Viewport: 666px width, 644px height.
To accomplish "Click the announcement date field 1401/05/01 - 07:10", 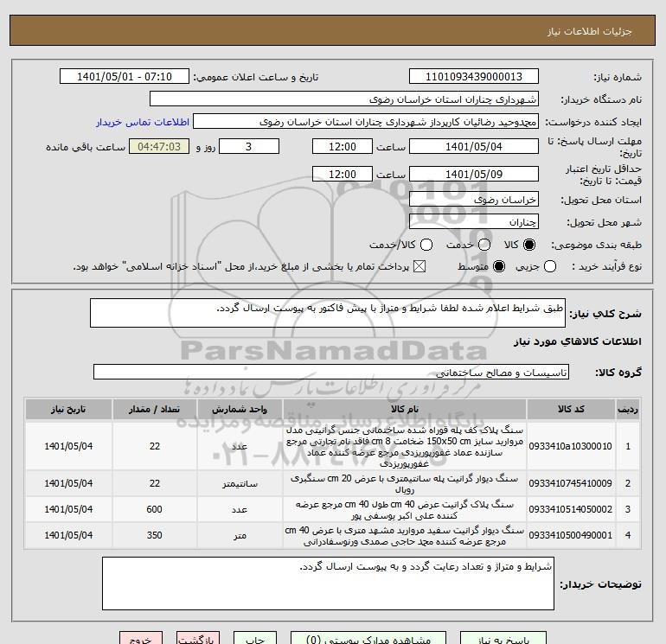I will tap(124, 76).
